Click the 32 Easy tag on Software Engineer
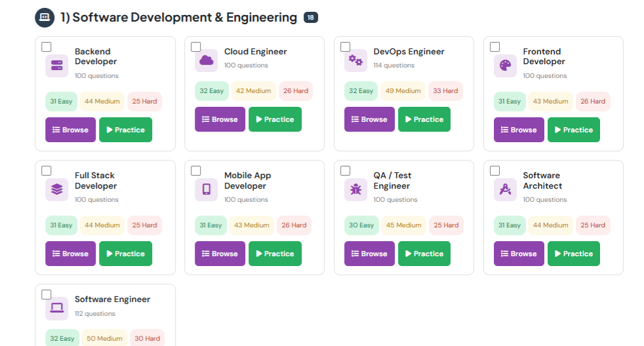The width and height of the screenshot is (644, 346). pos(62,339)
